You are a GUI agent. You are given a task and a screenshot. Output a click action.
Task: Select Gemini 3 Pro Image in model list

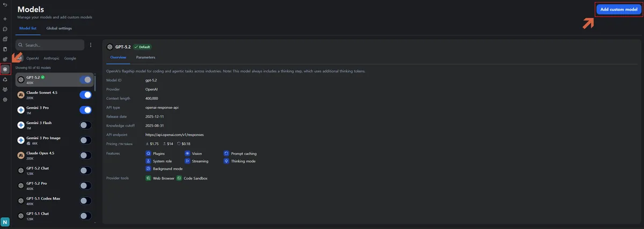pyautogui.click(x=54, y=140)
